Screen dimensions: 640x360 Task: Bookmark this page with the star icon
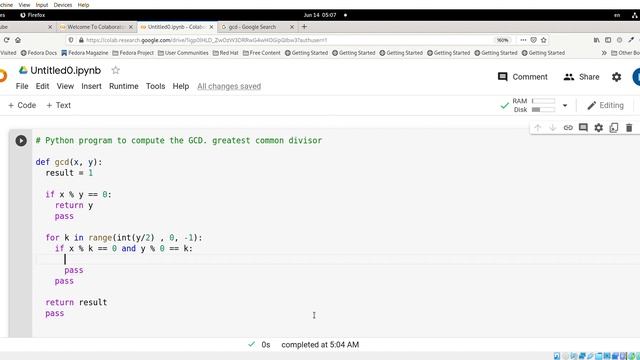point(544,40)
